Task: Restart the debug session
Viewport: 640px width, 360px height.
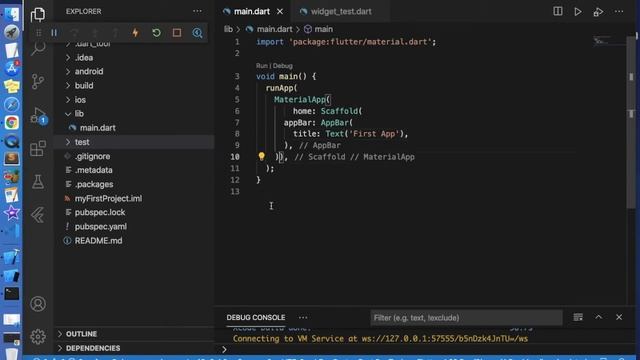Action: (156, 33)
